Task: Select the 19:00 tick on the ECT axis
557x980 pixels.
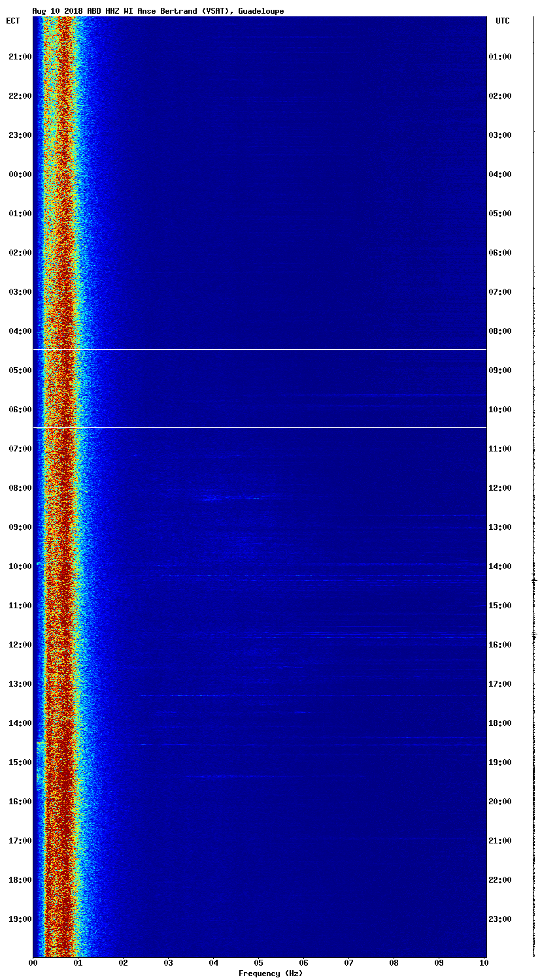Action: (20, 919)
